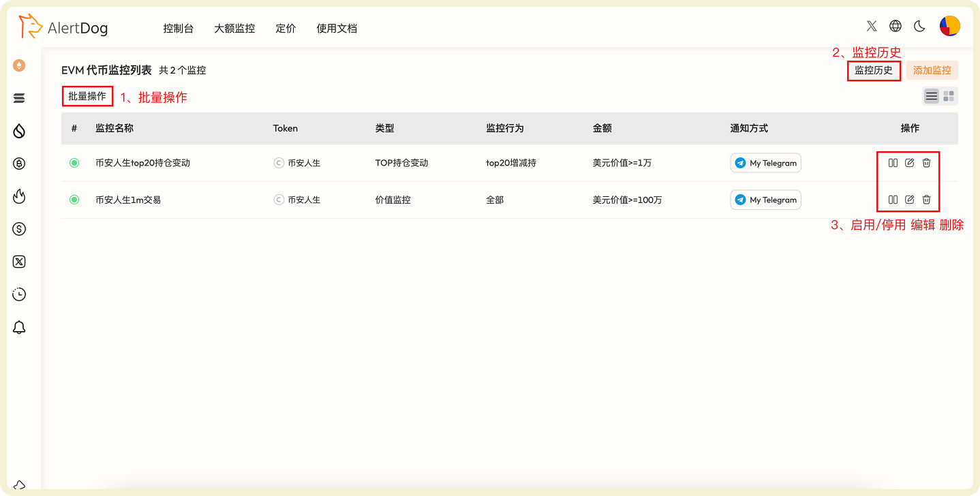Screen dimensions: 980x496
Task: Open the trending flame icon in sidebar
Action: (19, 196)
